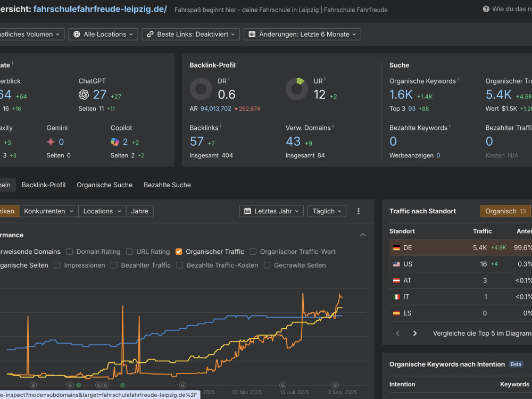
Task: Click the 'a' marker on chart timeline
Action: [33, 385]
